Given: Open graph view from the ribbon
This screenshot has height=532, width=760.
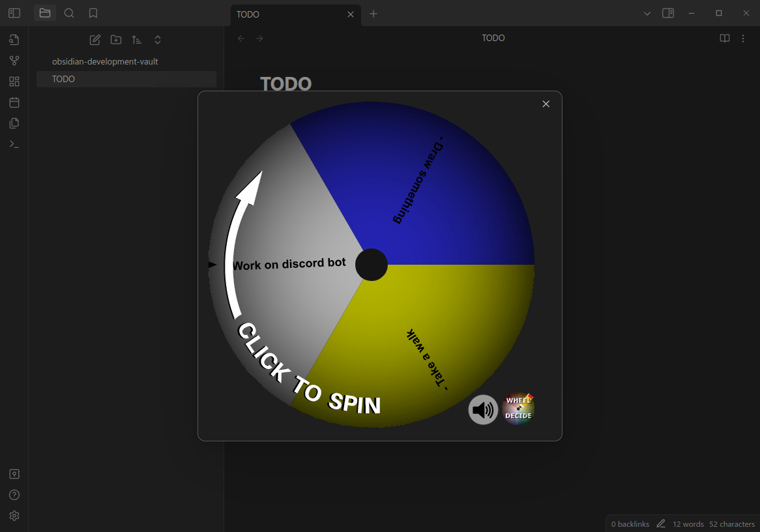Looking at the screenshot, I should pos(14,61).
